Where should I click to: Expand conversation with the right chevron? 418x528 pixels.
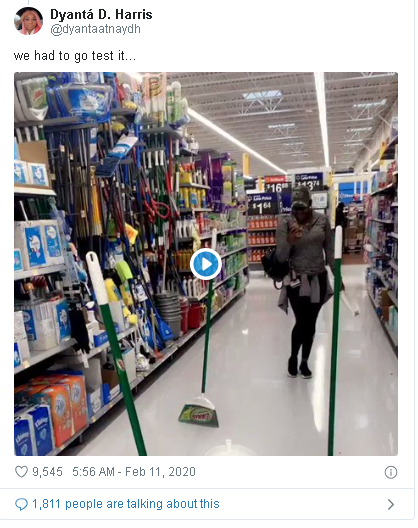(391, 504)
